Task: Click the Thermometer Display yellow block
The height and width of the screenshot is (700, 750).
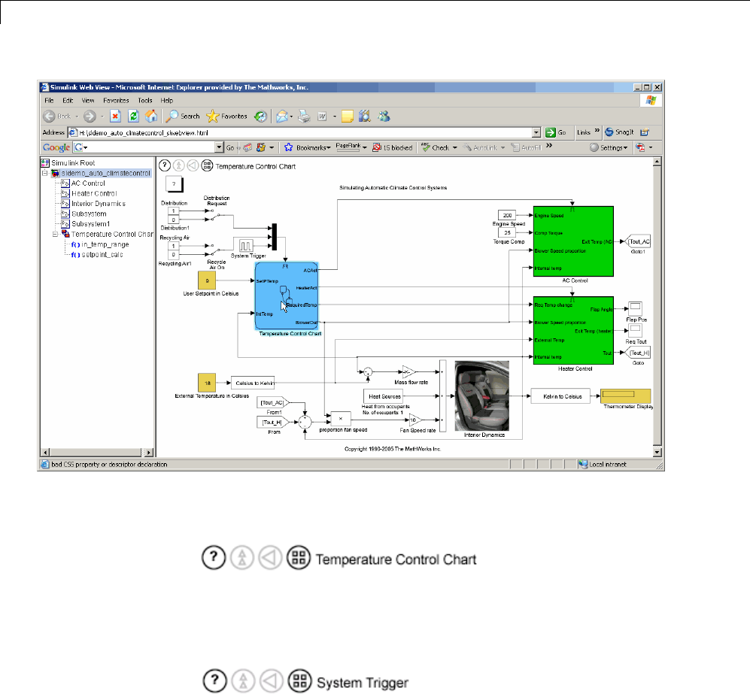Action: pyautogui.click(x=625, y=396)
